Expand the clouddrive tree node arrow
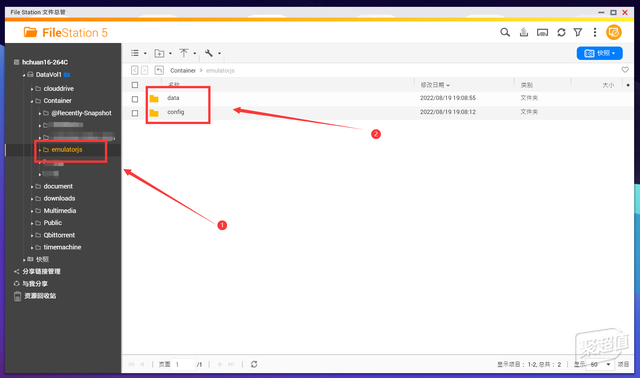Image resolution: width=640 pixels, height=378 pixels. click(32, 89)
